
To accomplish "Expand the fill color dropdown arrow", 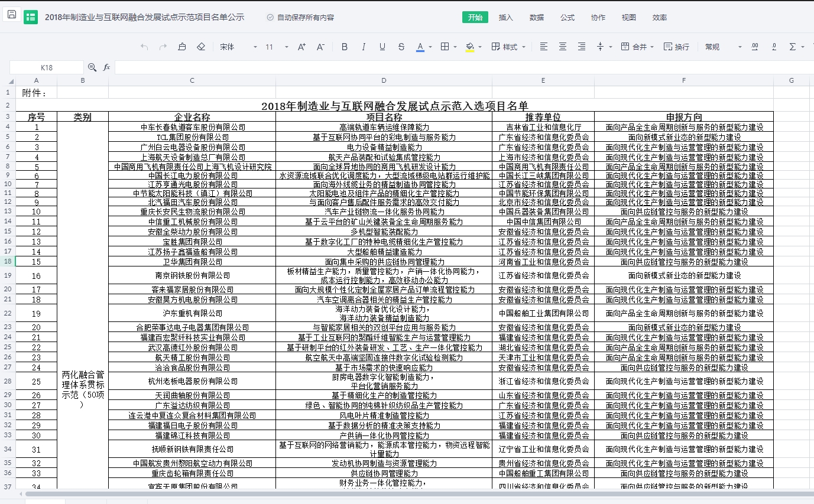I will tap(479, 47).
